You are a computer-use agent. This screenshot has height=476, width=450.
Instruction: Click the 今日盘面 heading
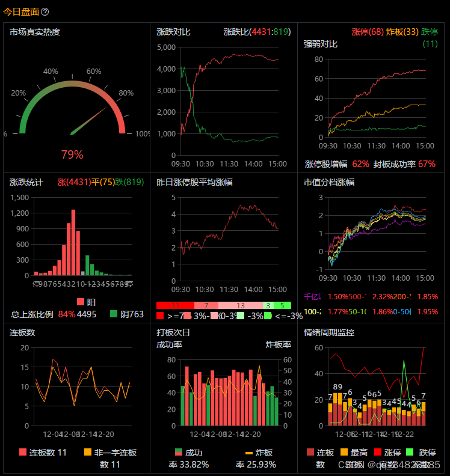click(x=21, y=12)
